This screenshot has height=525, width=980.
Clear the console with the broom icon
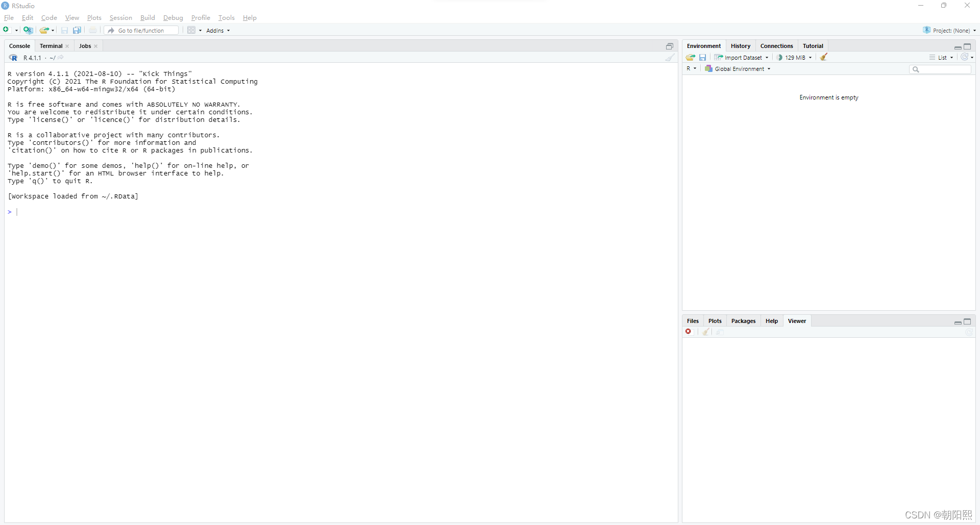(670, 58)
